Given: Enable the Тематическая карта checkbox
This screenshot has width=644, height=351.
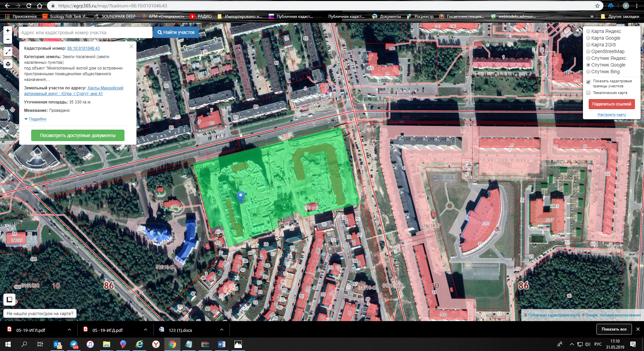Looking at the screenshot, I should coord(588,93).
